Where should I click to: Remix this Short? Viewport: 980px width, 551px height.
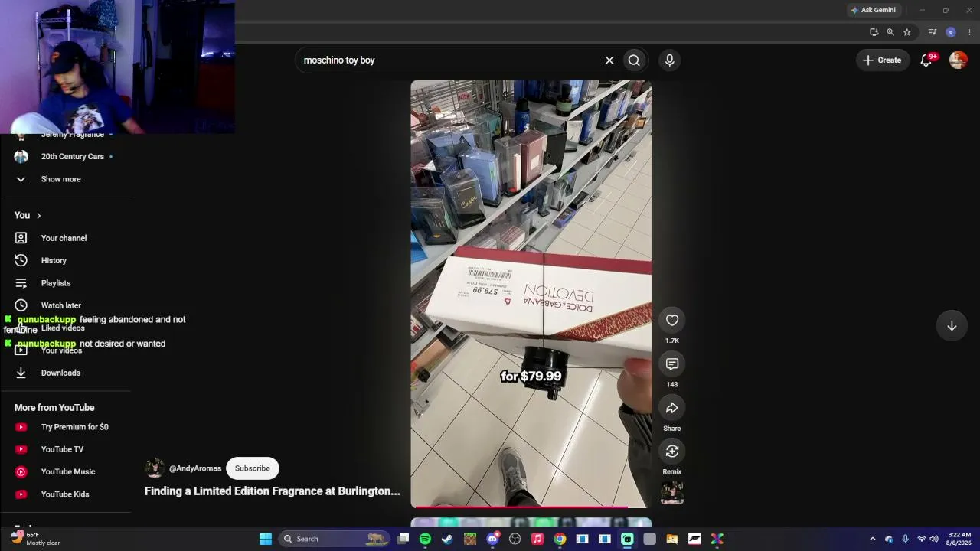coord(672,452)
